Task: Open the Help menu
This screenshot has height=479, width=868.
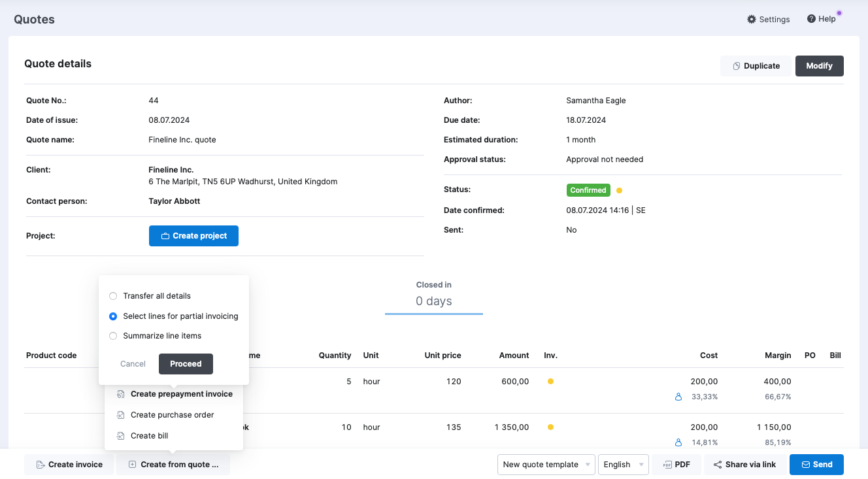Action: (x=822, y=19)
